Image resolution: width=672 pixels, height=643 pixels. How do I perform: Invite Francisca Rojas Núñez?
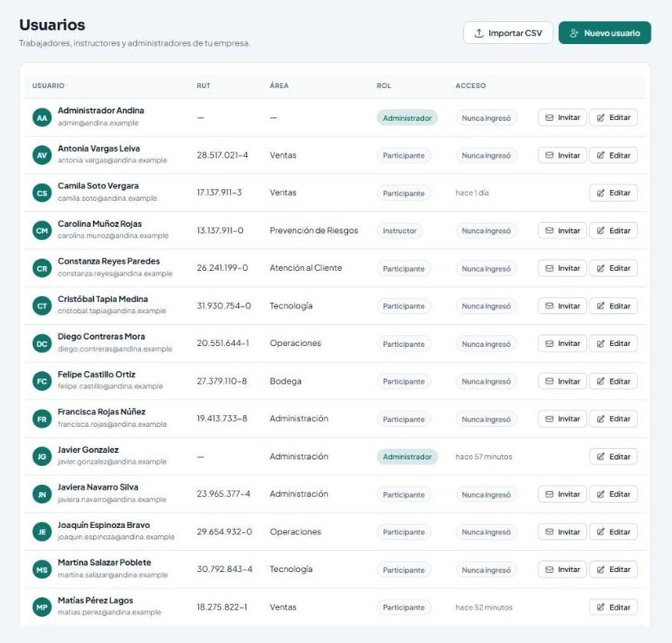[x=562, y=419]
